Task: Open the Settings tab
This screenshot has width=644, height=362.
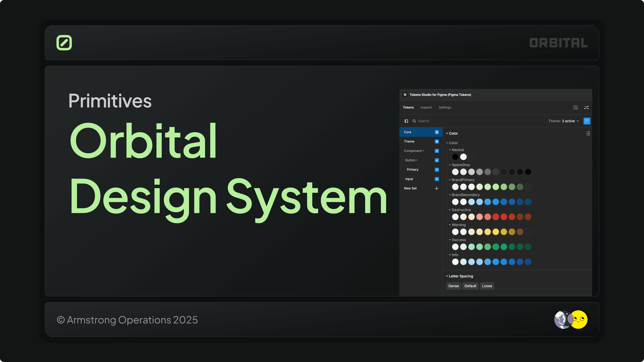Action: [x=445, y=107]
